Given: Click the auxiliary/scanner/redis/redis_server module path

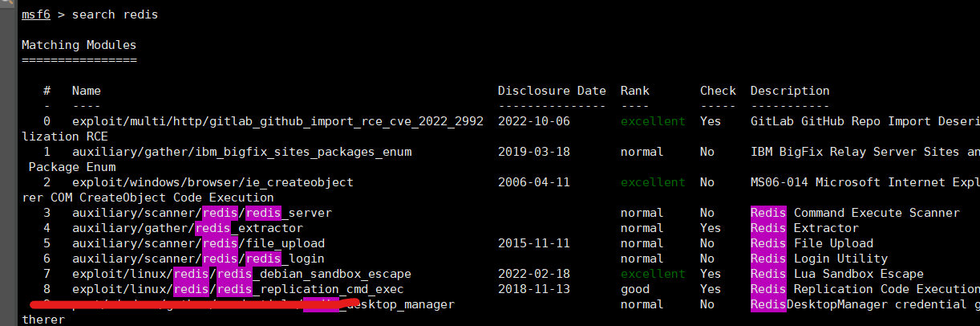Looking at the screenshot, I should click(201, 213).
